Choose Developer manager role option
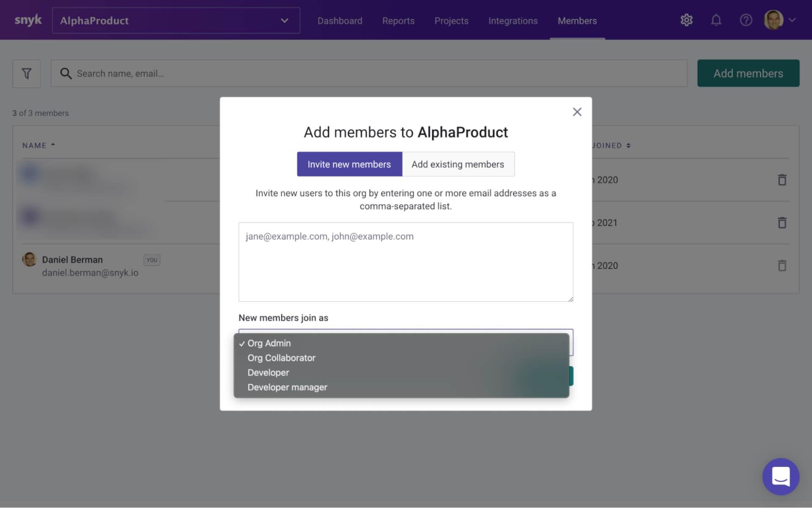 coord(401,387)
